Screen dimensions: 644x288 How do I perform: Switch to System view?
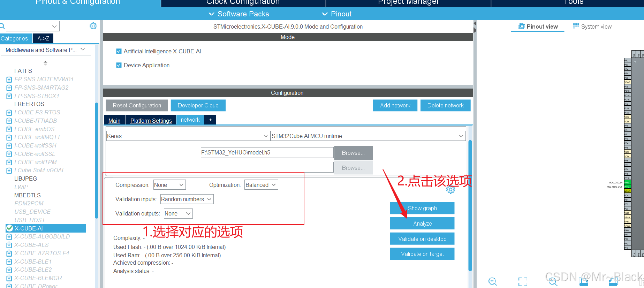pyautogui.click(x=592, y=26)
